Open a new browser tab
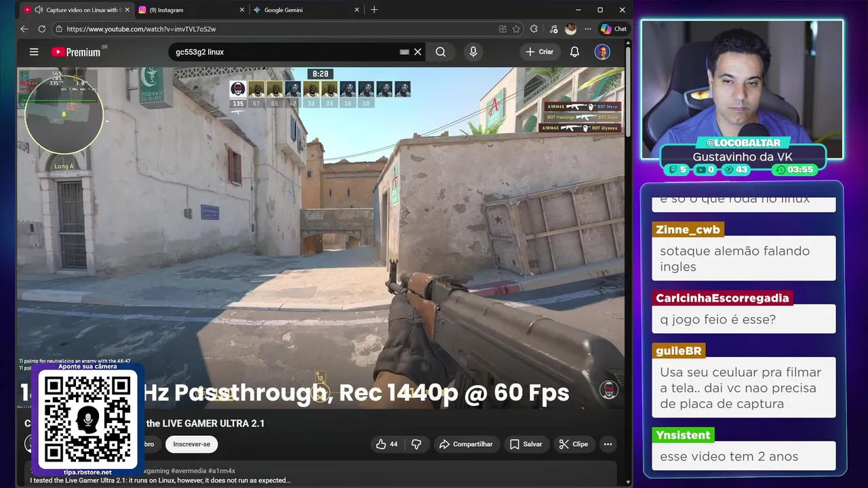868x488 pixels. 374,9
